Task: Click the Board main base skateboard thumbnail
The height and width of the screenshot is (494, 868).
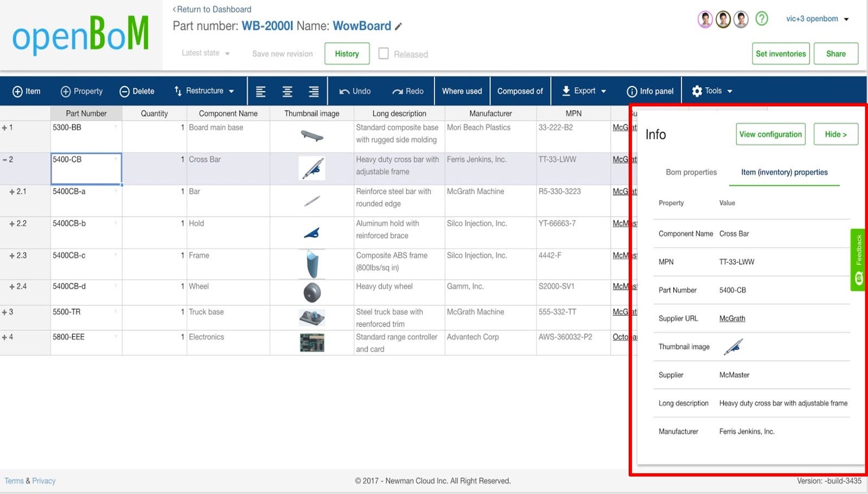Action: pyautogui.click(x=312, y=136)
